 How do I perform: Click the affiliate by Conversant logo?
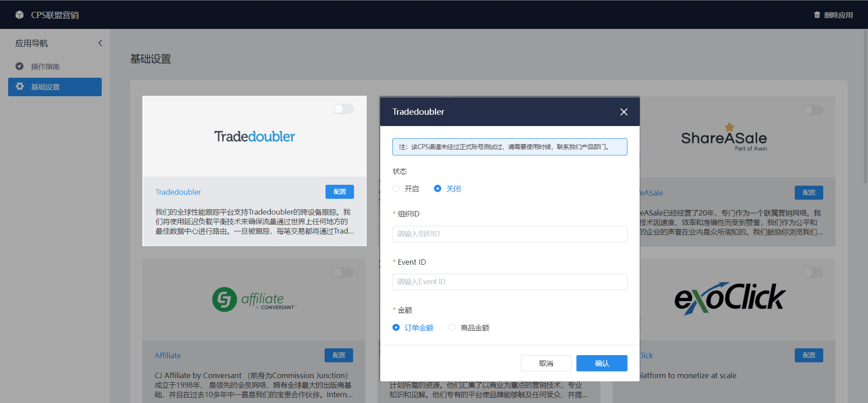(x=255, y=299)
